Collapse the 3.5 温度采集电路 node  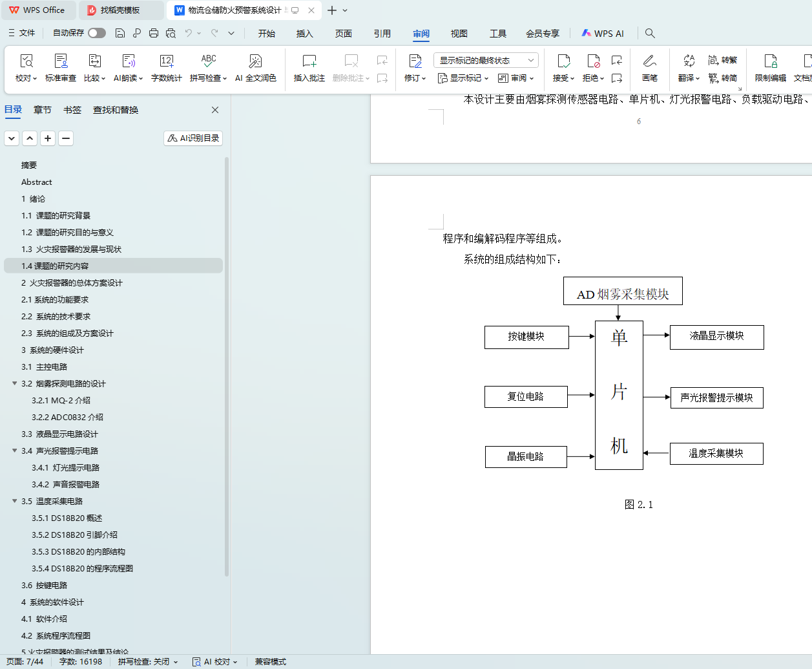(14, 501)
